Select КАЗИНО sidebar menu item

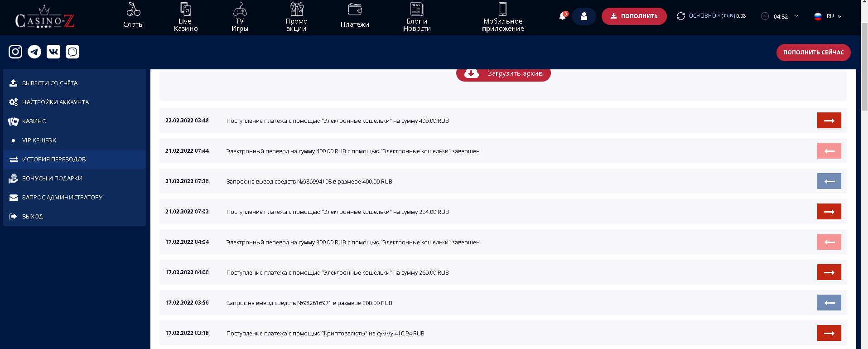tap(74, 121)
